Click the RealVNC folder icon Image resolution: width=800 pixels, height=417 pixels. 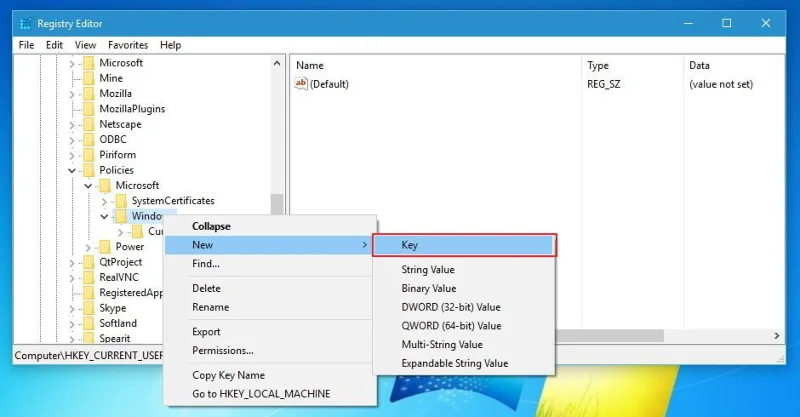[x=89, y=277]
